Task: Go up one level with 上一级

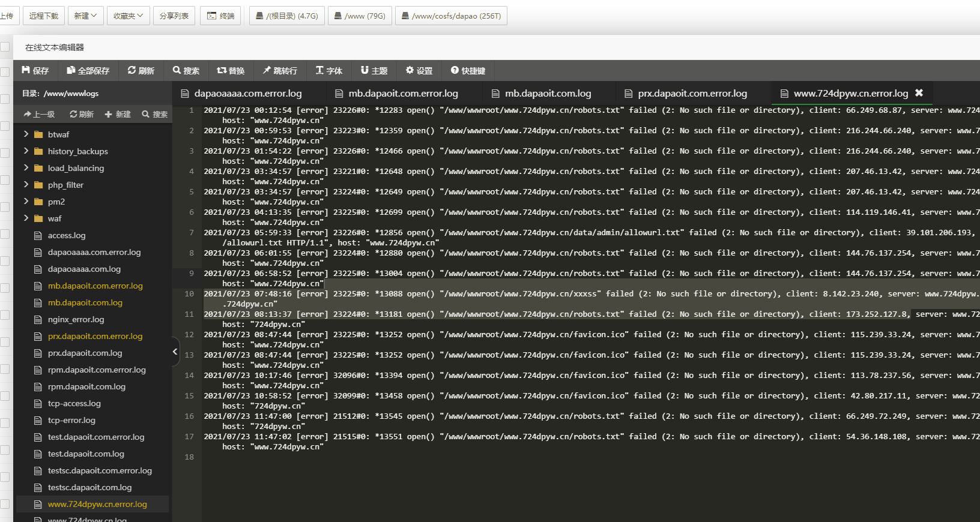Action: click(x=39, y=114)
